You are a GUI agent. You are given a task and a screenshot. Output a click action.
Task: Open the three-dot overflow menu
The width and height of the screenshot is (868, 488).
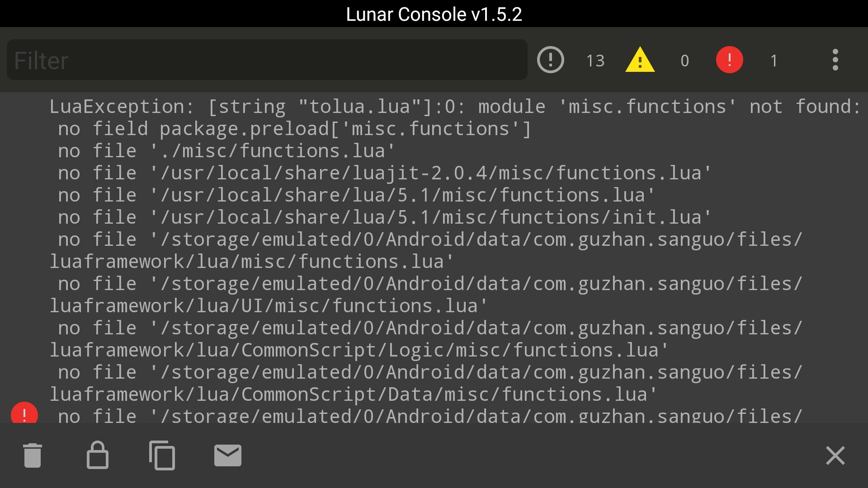[x=835, y=60]
